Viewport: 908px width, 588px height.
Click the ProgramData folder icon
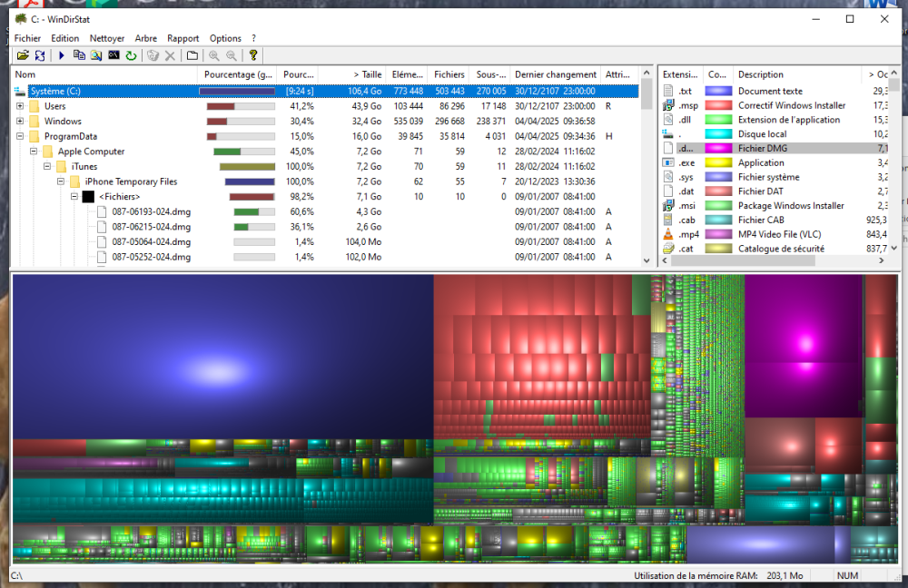pyautogui.click(x=35, y=137)
